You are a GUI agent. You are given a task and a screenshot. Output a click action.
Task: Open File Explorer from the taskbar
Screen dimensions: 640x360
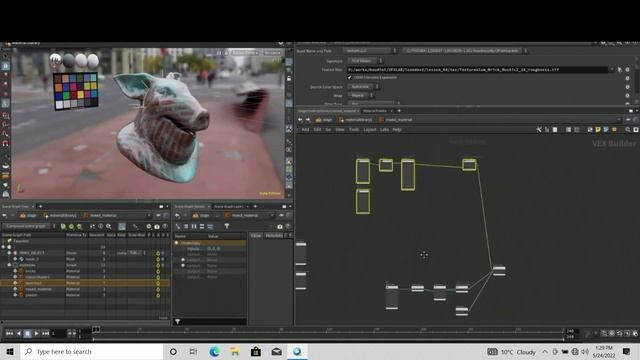235,351
